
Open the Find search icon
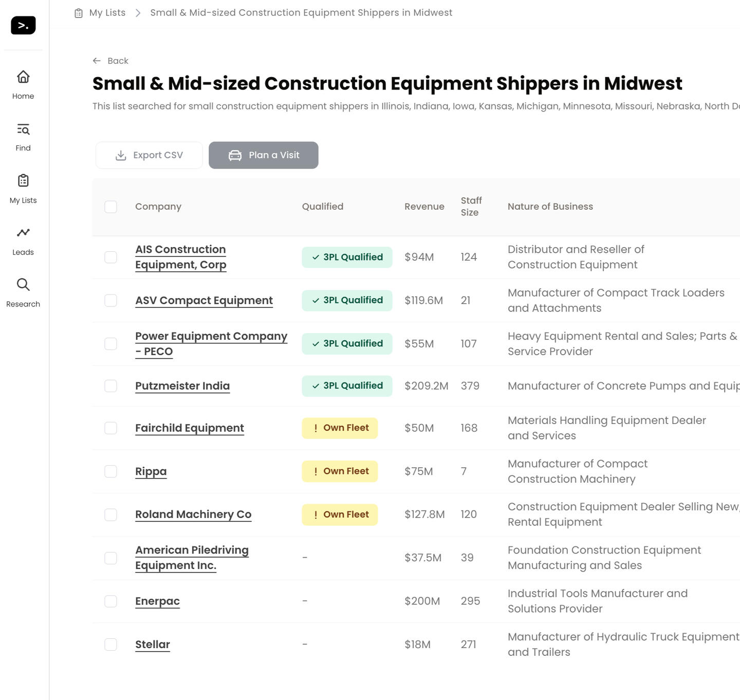[23, 130]
